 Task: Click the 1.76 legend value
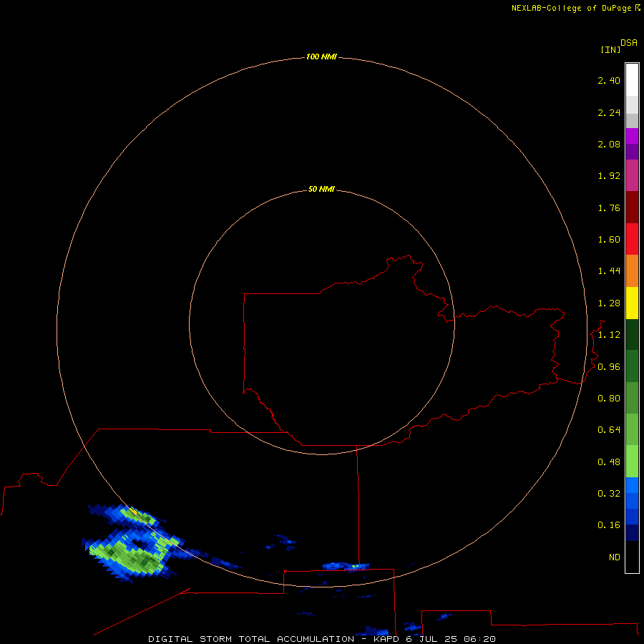point(609,208)
